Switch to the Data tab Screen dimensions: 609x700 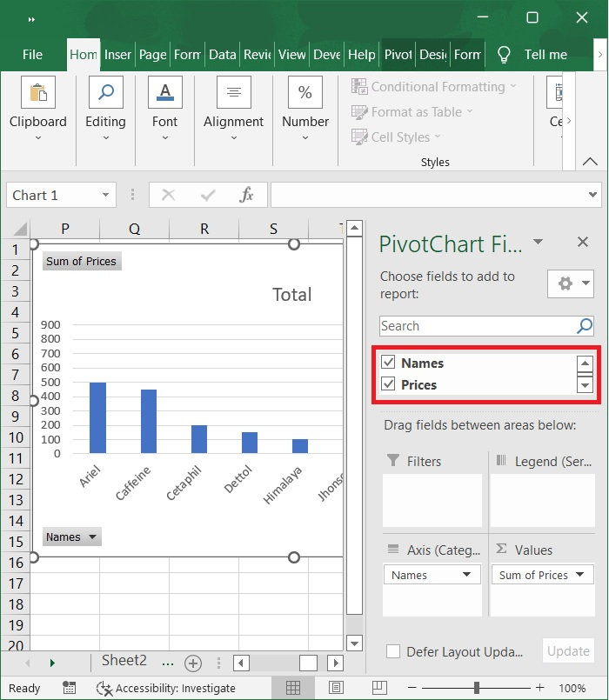point(222,55)
